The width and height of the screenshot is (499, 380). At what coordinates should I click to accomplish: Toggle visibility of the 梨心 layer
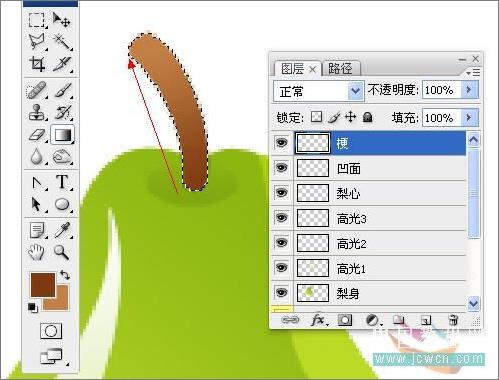click(282, 193)
